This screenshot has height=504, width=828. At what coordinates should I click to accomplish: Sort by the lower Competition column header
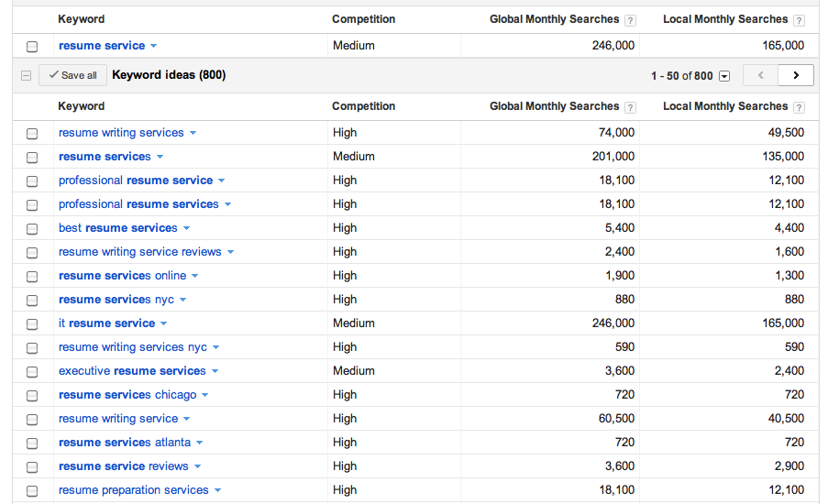(x=363, y=106)
